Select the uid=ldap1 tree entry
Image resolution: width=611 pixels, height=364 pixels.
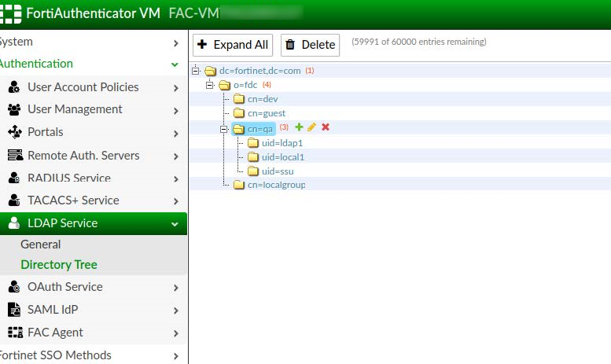[x=282, y=143]
